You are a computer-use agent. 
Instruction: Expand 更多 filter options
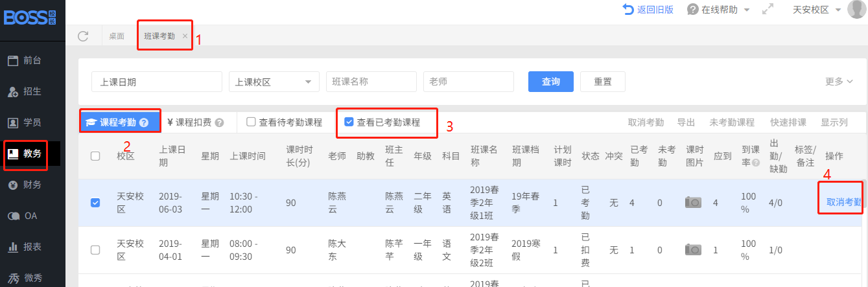pyautogui.click(x=839, y=82)
